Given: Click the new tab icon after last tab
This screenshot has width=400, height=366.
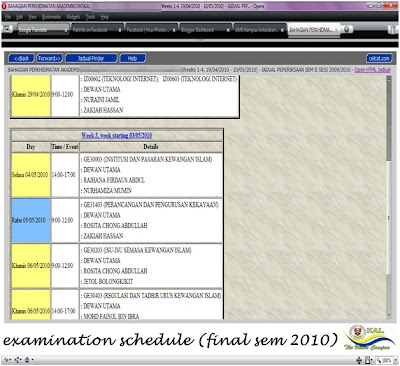Looking at the screenshot, I should (347, 29).
